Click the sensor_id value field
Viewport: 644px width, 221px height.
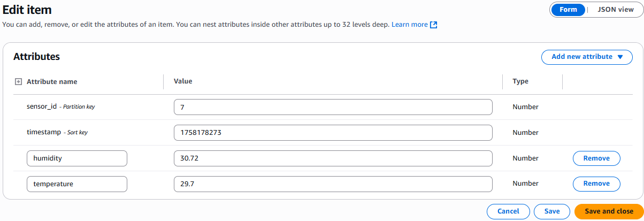point(333,107)
